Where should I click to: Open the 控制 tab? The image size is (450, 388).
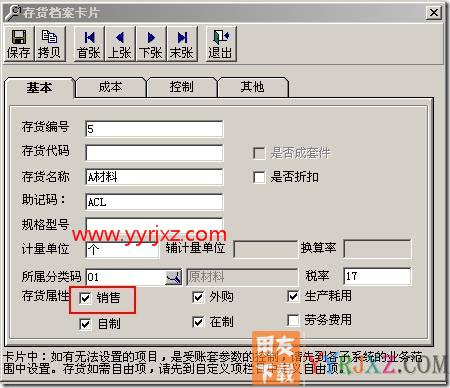(181, 87)
